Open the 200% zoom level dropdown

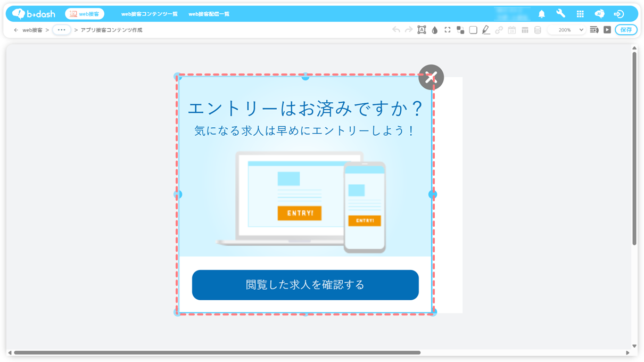click(x=567, y=30)
